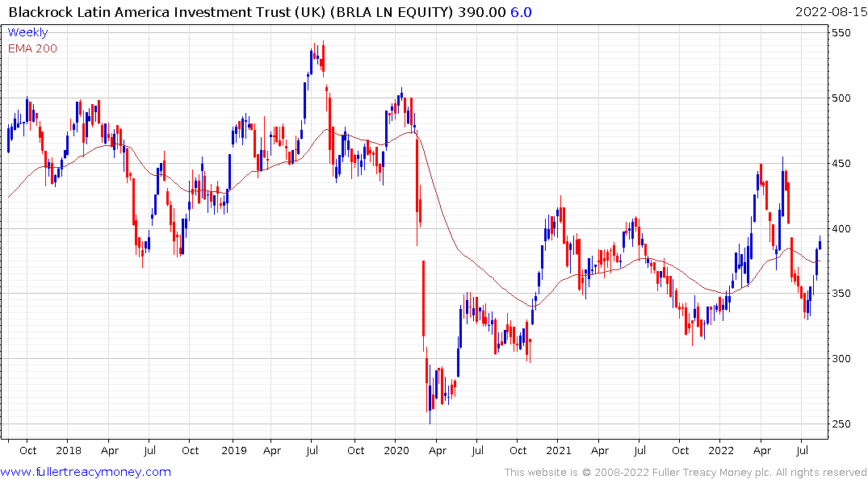Image resolution: width=868 pixels, height=484 pixels.
Task: Click the 2022 year label on time axis
Action: (x=721, y=450)
